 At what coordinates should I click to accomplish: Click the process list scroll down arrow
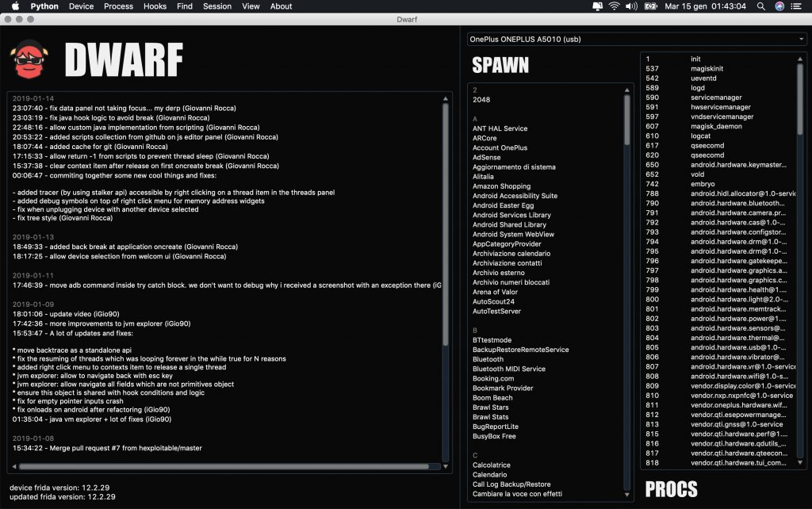point(799,462)
